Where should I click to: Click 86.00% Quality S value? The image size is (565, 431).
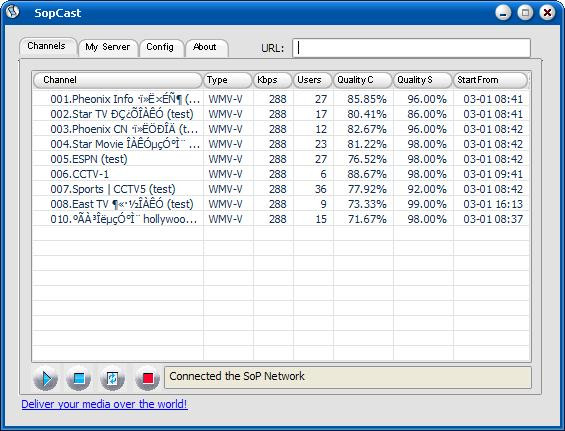coord(427,114)
